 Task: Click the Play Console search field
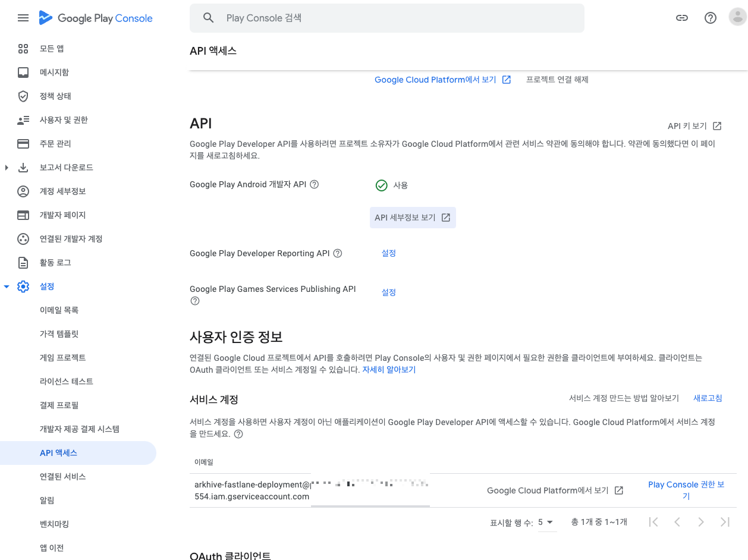386,18
